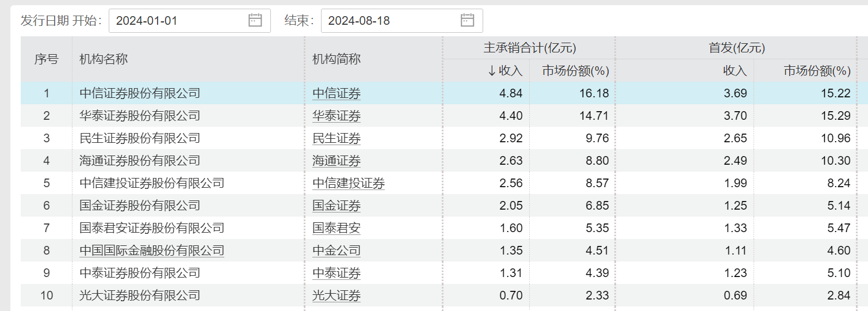Viewport: 868px width, 311px height.
Task: Click serial number 1 cell
Action: click(47, 93)
